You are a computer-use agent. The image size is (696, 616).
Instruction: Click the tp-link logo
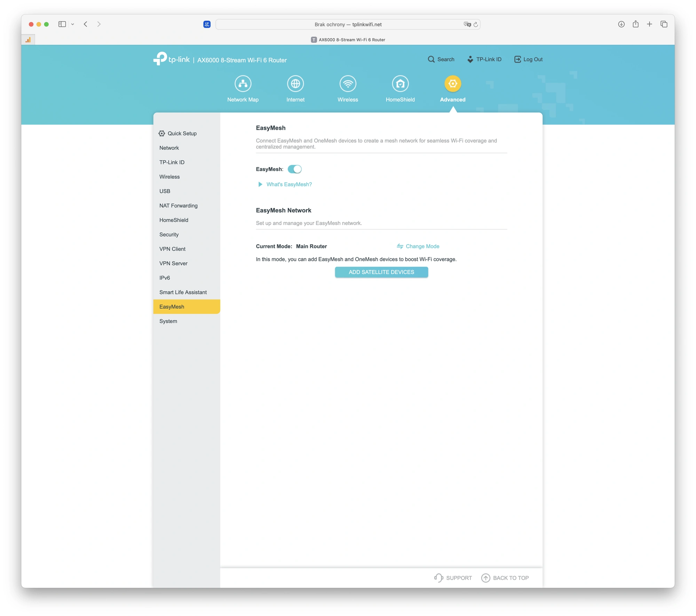click(x=172, y=59)
